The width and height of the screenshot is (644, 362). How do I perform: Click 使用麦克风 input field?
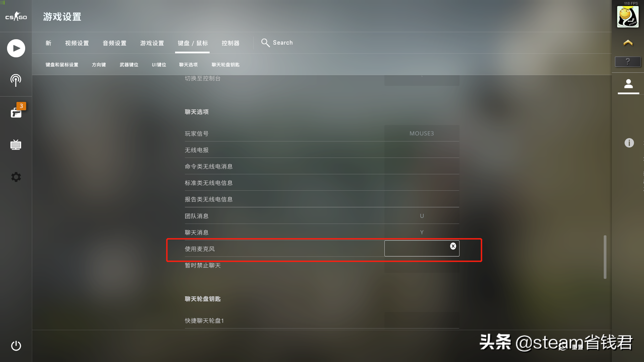click(422, 248)
